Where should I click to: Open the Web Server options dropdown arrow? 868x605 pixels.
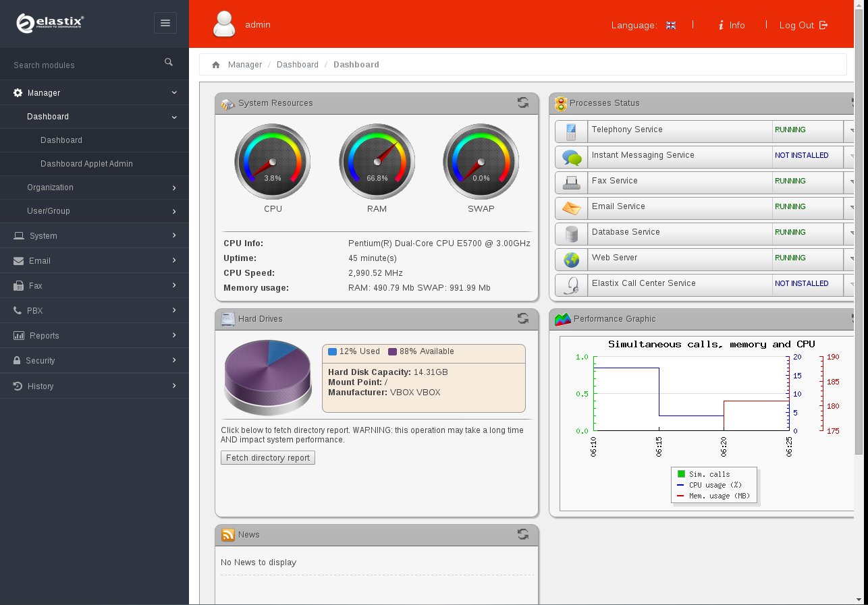pyautogui.click(x=850, y=258)
